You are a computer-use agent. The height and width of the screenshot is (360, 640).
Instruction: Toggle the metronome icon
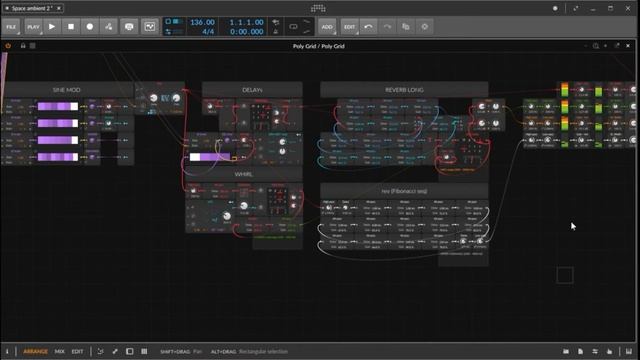click(x=276, y=31)
